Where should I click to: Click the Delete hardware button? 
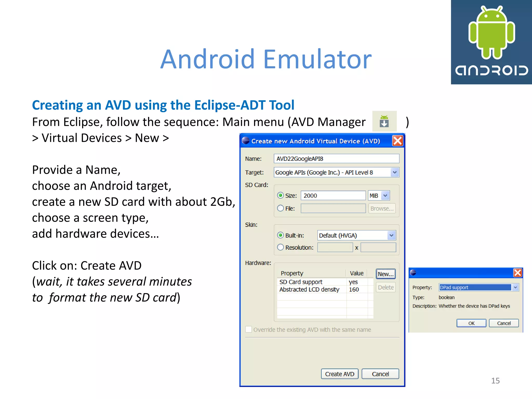click(386, 287)
